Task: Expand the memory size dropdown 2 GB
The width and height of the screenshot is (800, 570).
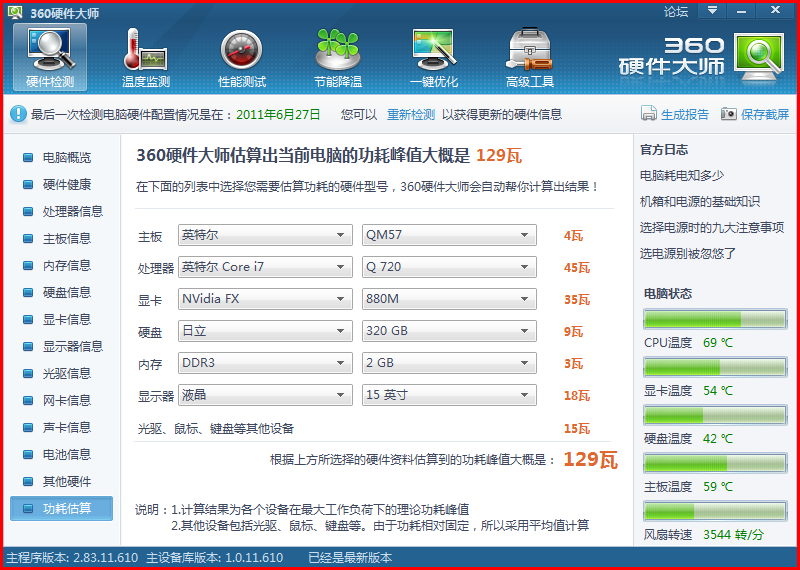Action: [x=449, y=363]
